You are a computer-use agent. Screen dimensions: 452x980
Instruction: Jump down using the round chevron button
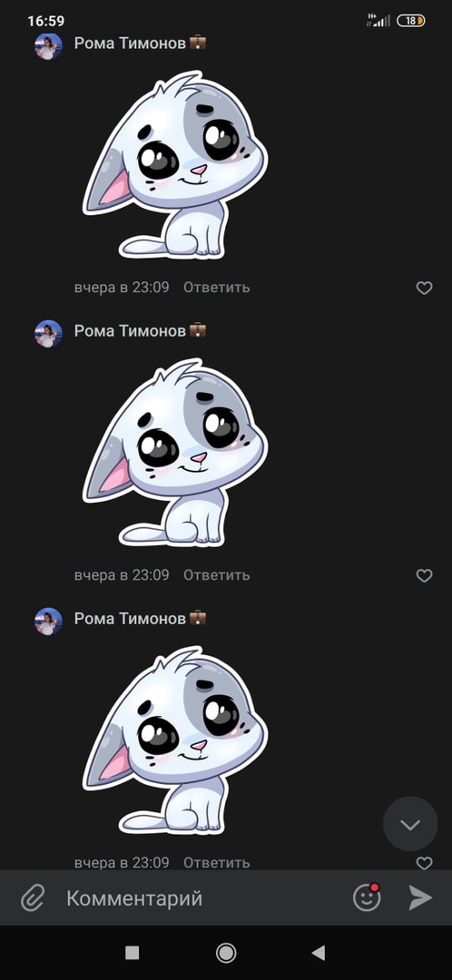(x=410, y=824)
